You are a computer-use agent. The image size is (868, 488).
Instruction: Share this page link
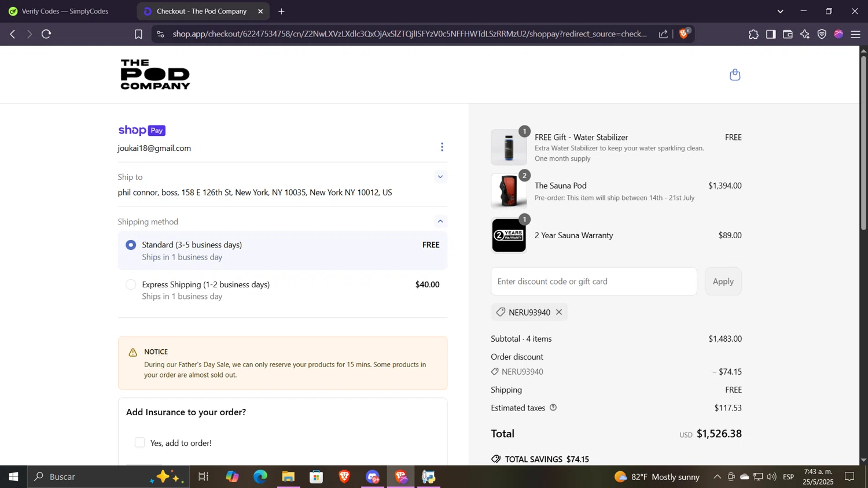point(663,34)
